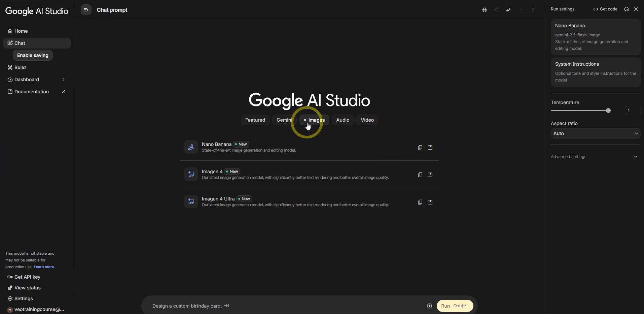Image resolution: width=644 pixels, height=314 pixels.
Task: Reset default run settings using the icon
Action: [627, 9]
